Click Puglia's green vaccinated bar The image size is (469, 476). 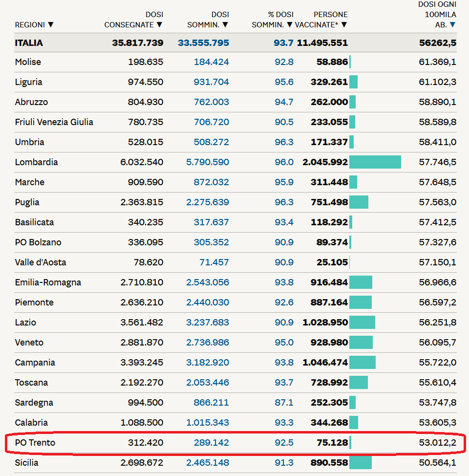359,202
